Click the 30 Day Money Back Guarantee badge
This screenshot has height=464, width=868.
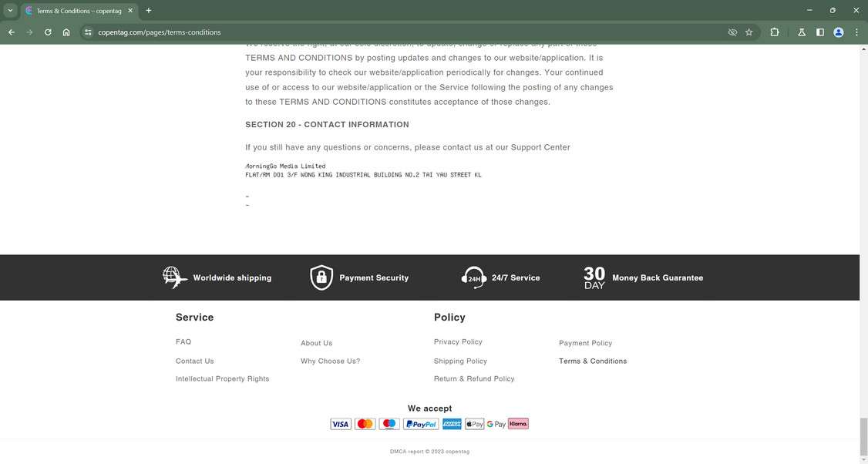(594, 277)
